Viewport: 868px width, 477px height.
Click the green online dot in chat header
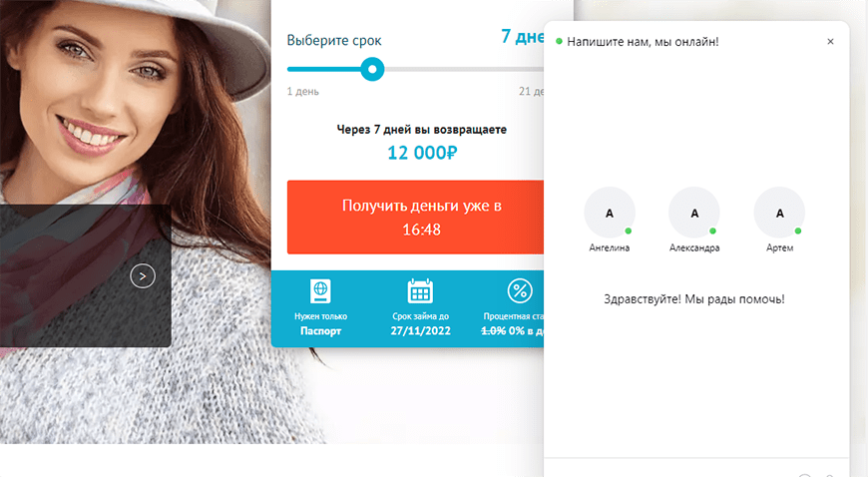click(559, 42)
